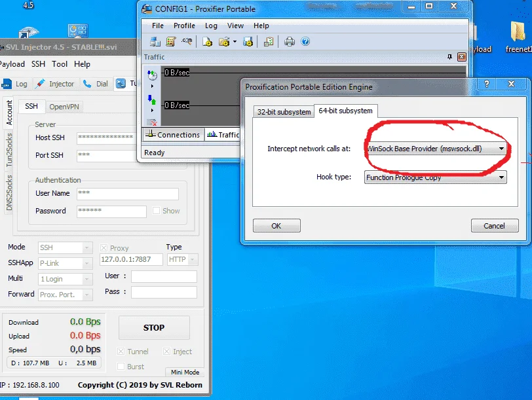This screenshot has height=400, width=532.
Task: Open Mode dropdown showing SSH
Action: tap(65, 248)
